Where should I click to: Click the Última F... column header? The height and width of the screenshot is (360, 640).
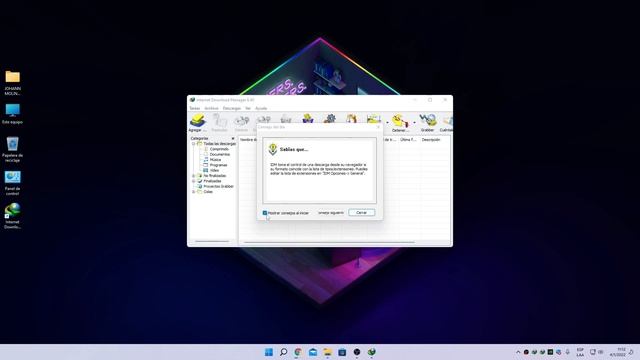click(x=408, y=140)
